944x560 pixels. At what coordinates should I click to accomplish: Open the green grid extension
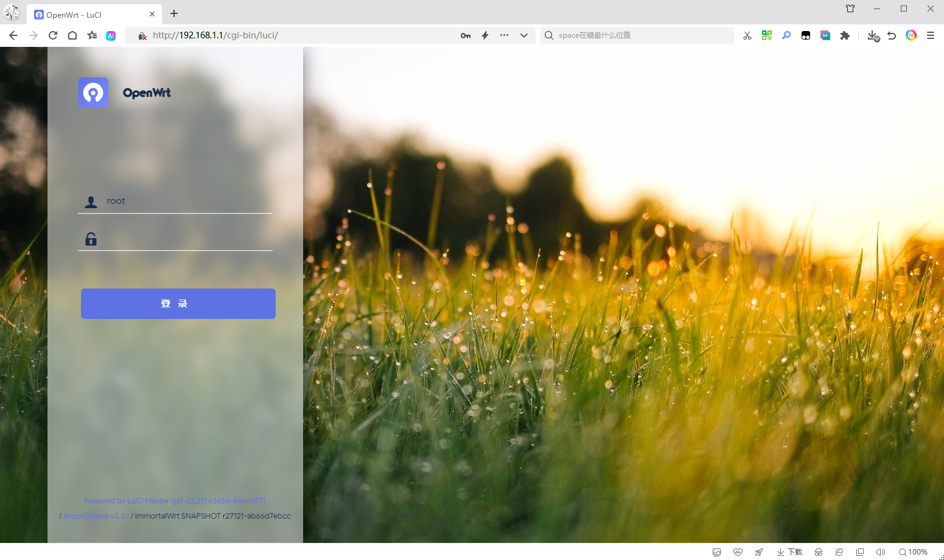coord(767,35)
